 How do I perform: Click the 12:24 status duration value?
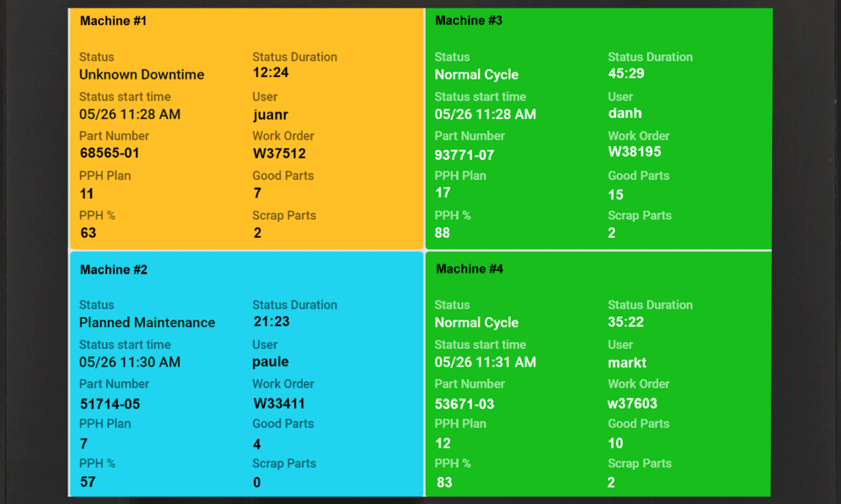(270, 72)
